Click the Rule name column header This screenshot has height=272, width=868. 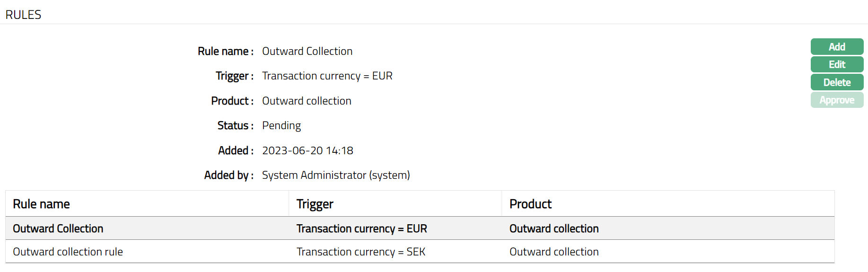coord(42,204)
